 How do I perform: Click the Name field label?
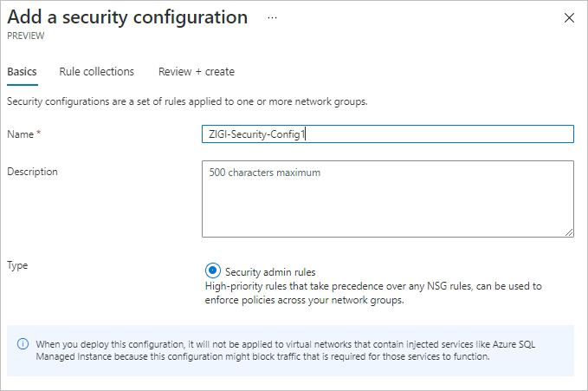(x=20, y=134)
